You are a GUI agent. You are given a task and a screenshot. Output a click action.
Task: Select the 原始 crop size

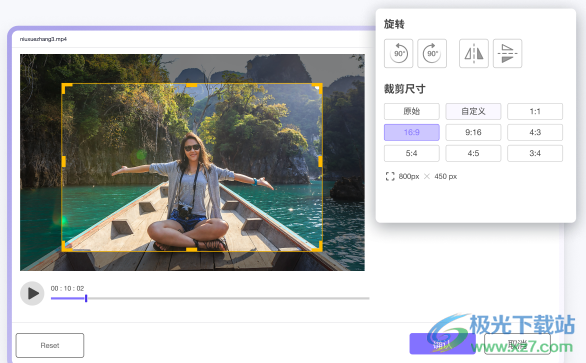point(412,111)
